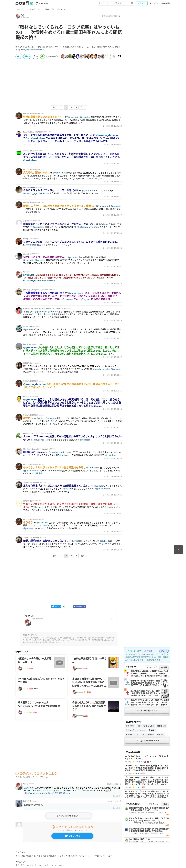The image size is (186, 868).
Task: Click ランキングの続きを見る button
Action: 147,710
